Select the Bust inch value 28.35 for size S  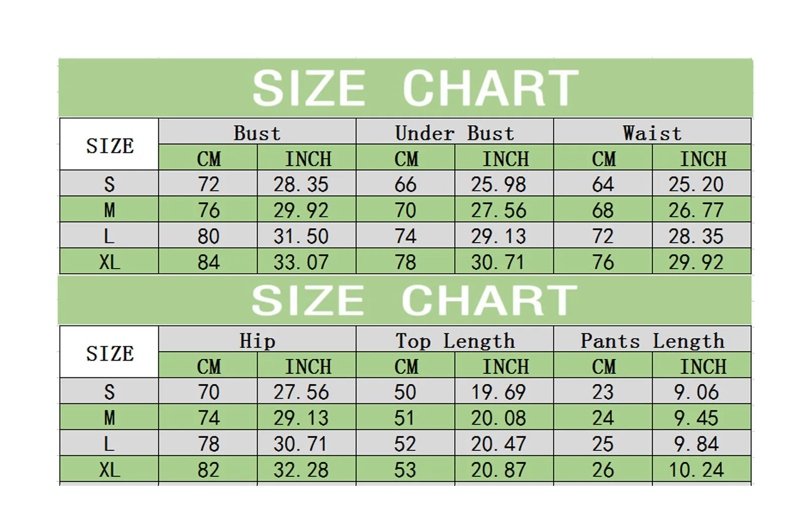click(x=300, y=184)
